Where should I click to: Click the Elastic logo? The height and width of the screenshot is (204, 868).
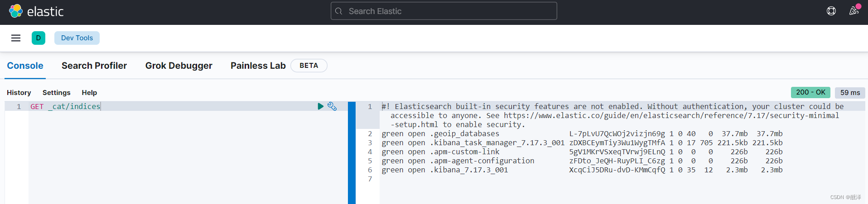click(36, 11)
